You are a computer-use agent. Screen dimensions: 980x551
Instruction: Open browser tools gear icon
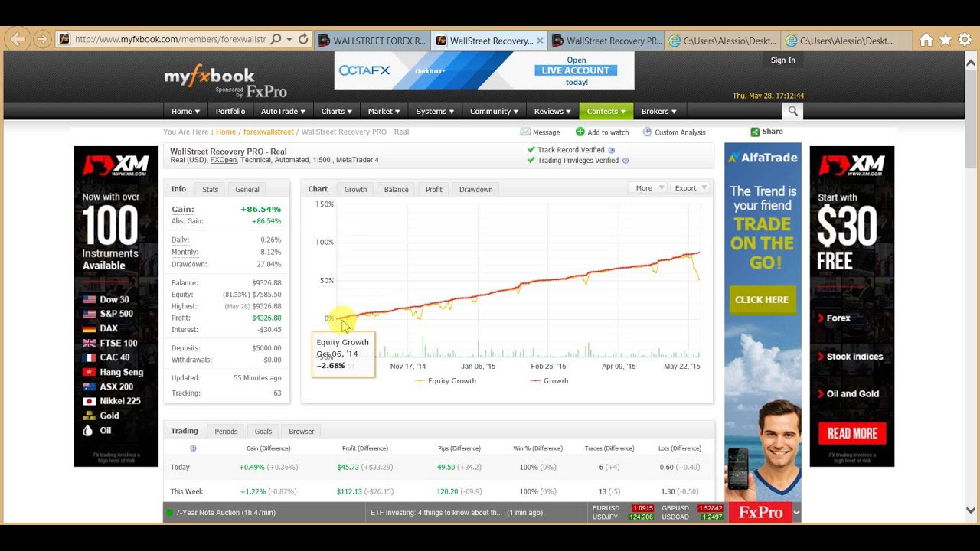965,40
